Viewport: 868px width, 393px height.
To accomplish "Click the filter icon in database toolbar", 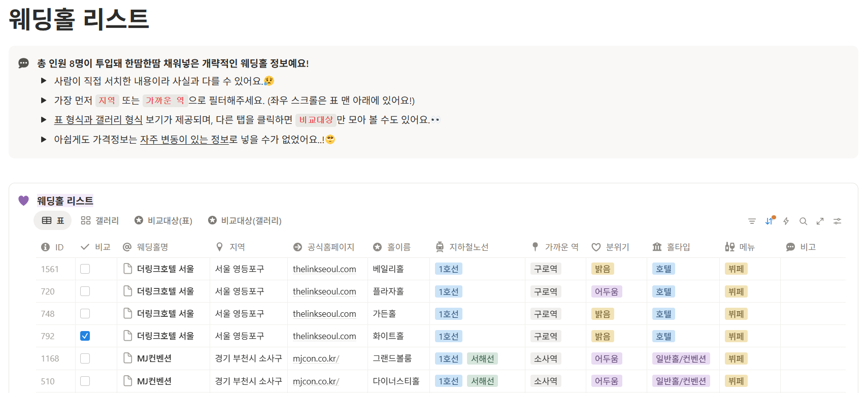I will pos(752,221).
